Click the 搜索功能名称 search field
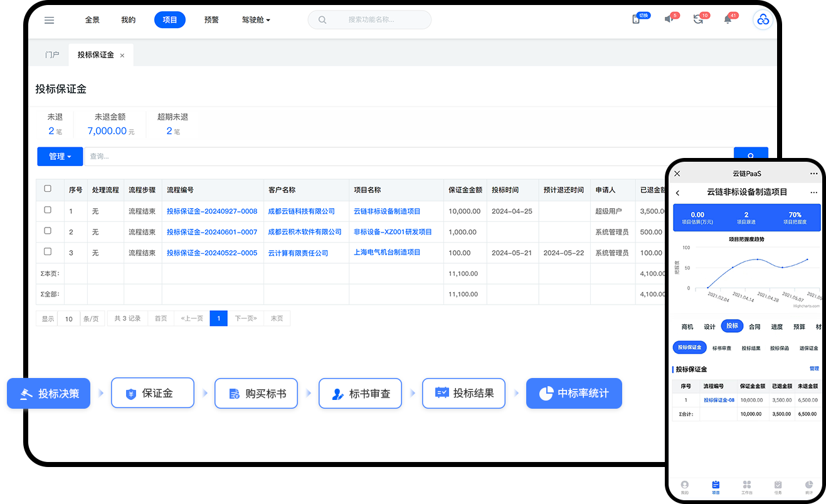Screen dimensions: 826x504 [376, 20]
